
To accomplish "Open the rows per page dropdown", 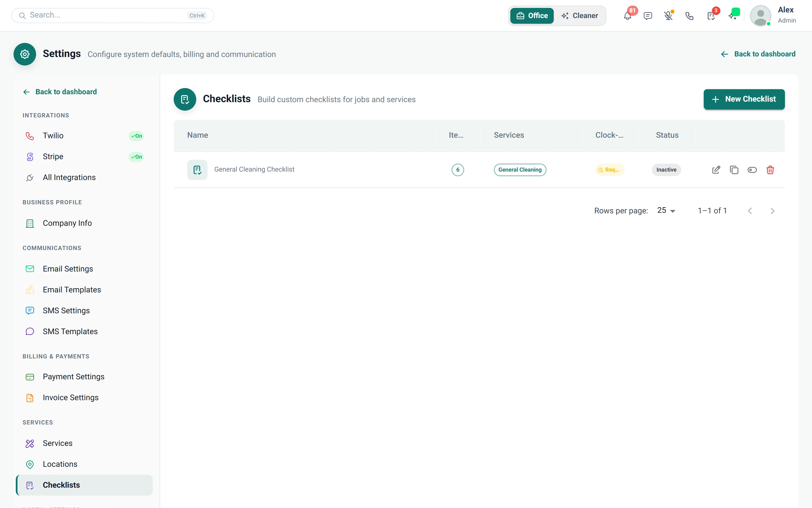I will coord(666,211).
